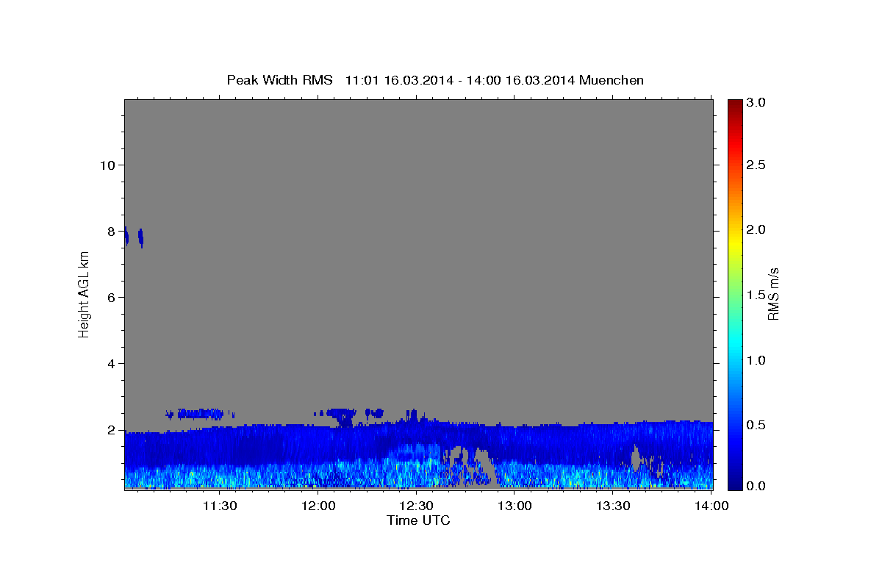Viewport: 882px width, 588px height.
Task: Click the blue cloud layer above 11:30
Action: [x=199, y=414]
